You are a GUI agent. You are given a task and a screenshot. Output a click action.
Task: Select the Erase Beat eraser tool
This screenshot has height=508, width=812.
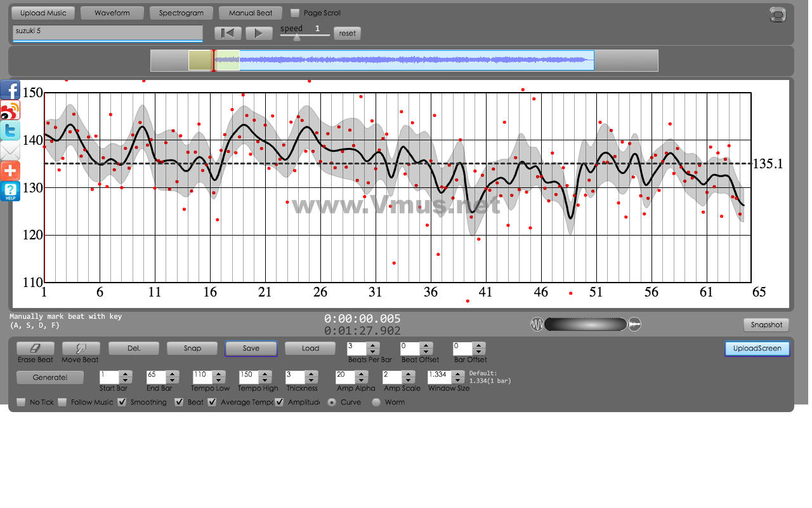(x=36, y=348)
